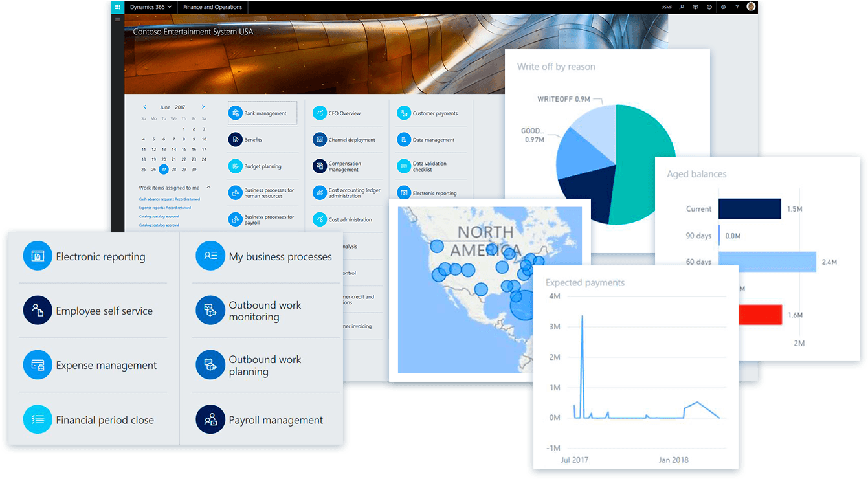The width and height of the screenshot is (868, 479).
Task: Open Cost accounting ledger administration icon
Action: [x=320, y=193]
